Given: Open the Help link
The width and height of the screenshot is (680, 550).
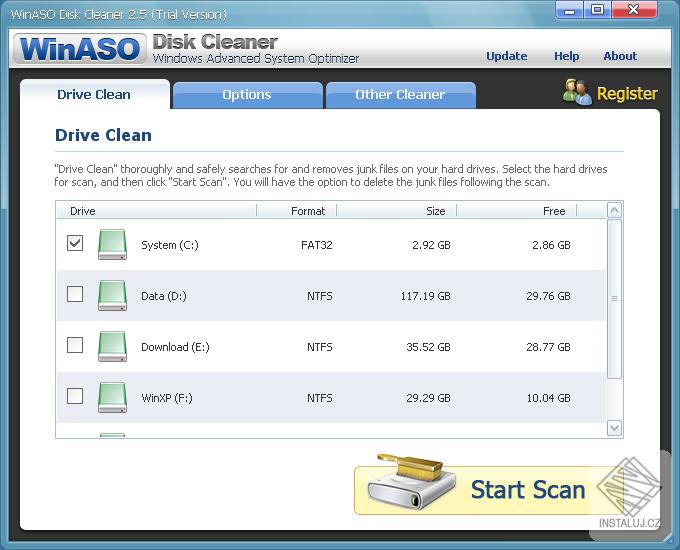Looking at the screenshot, I should (566, 56).
